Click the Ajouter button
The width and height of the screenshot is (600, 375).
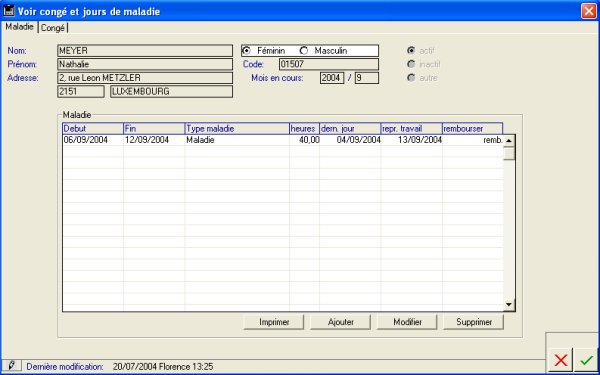click(341, 322)
